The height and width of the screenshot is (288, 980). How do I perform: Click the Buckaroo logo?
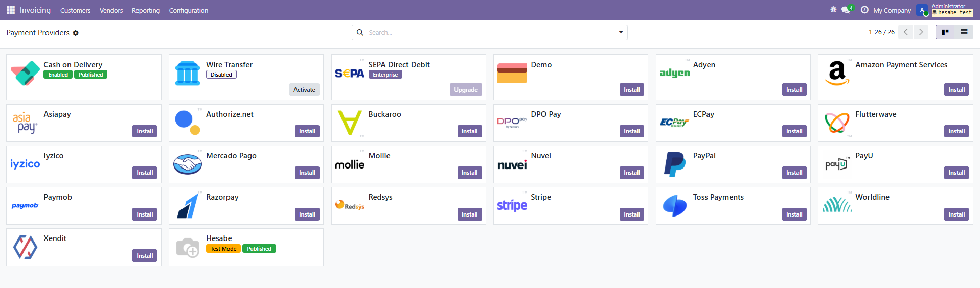350,123
